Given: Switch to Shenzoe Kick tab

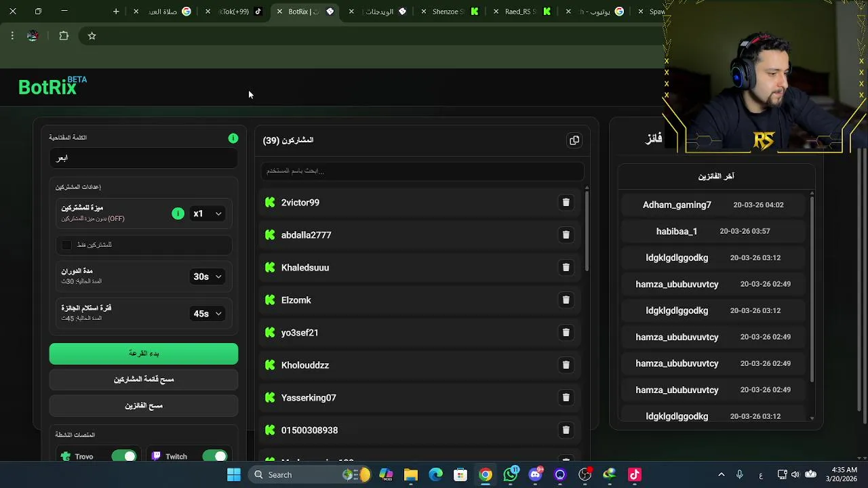Looking at the screenshot, I should [x=449, y=12].
